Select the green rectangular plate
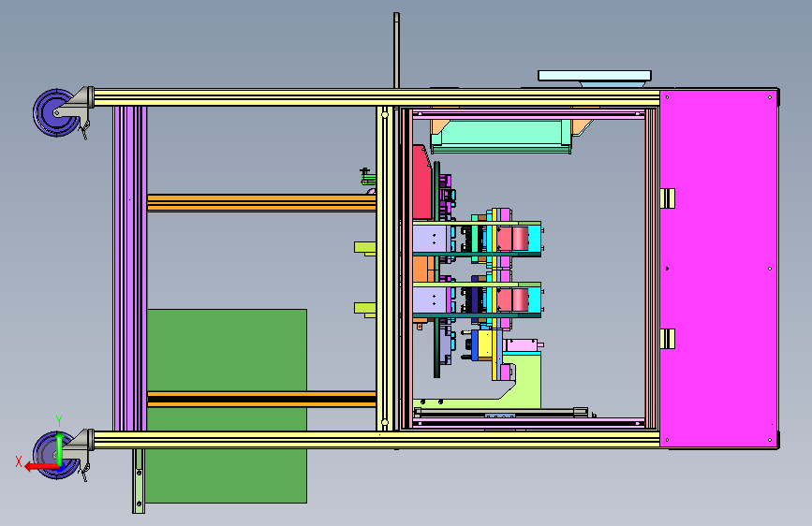Image resolution: width=812 pixels, height=526 pixels. [227, 406]
